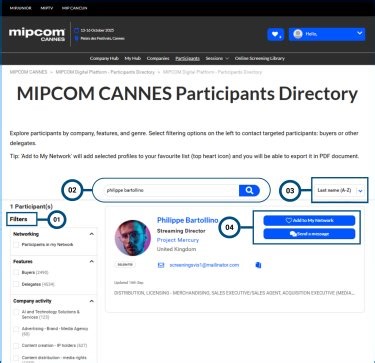
Task: Open the My Hub menu item
Action: [x=133, y=58]
